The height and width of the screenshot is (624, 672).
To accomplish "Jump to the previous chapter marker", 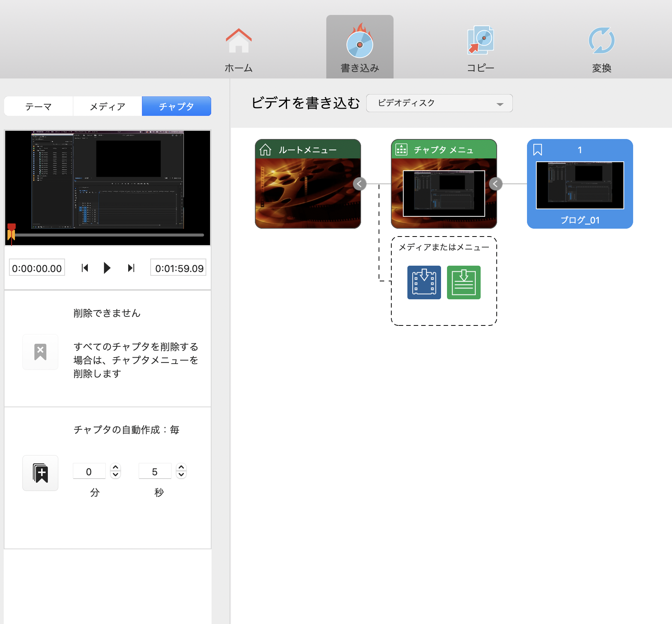I will pos(84,268).
